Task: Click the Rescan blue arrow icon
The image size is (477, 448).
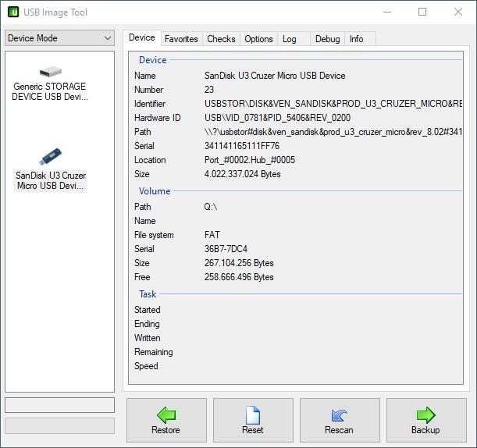Action: [339, 415]
